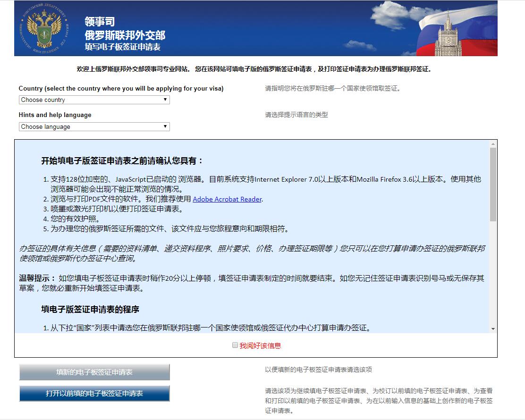
Task: Expand the "Choose country" selection list arrow
Action: [x=165, y=100]
